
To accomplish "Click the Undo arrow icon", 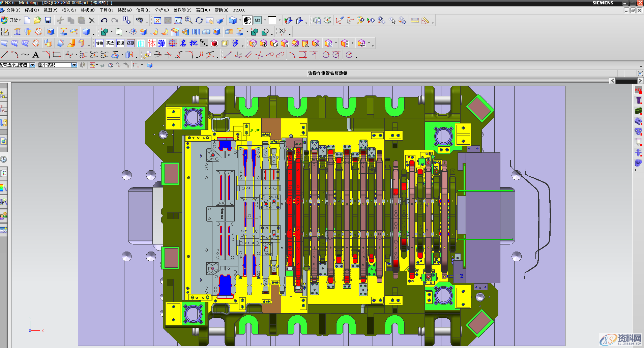I will tap(104, 21).
